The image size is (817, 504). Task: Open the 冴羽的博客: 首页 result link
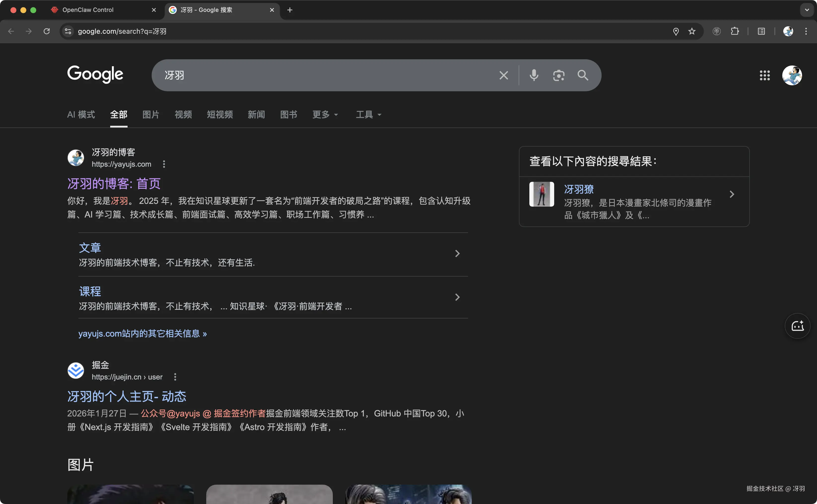[x=114, y=183]
